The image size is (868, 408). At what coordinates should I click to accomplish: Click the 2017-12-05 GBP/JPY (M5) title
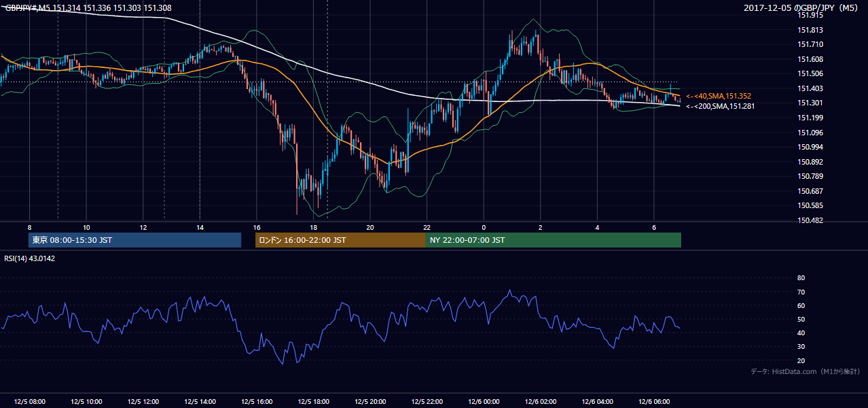(801, 7)
